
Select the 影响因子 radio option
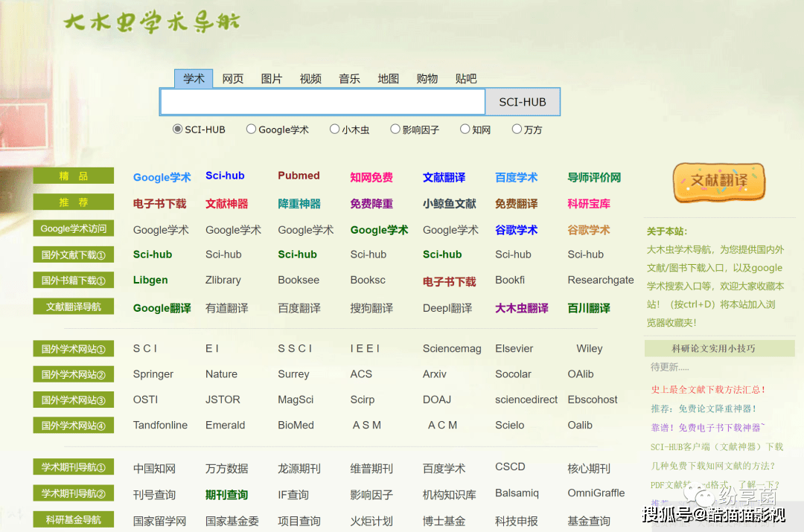pyautogui.click(x=395, y=129)
